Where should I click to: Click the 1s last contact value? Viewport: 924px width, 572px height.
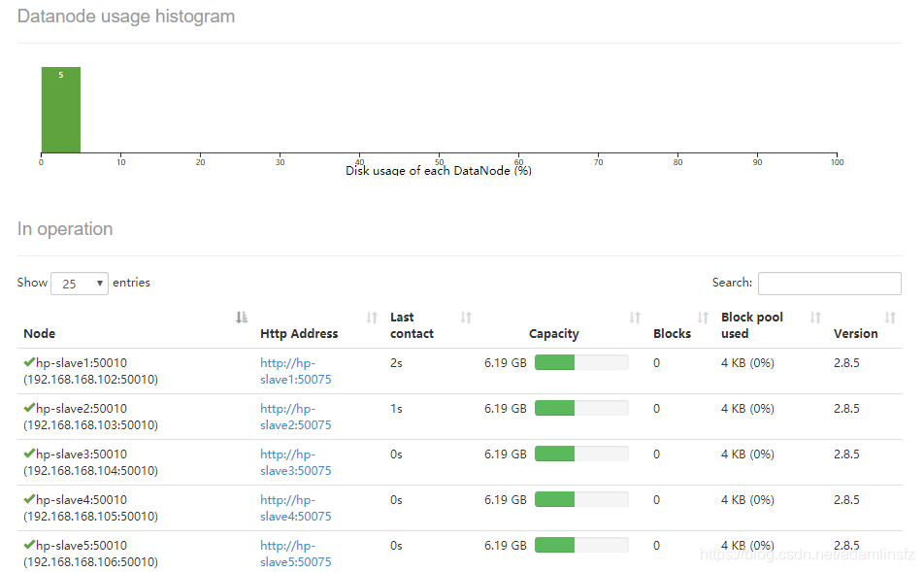(396, 408)
